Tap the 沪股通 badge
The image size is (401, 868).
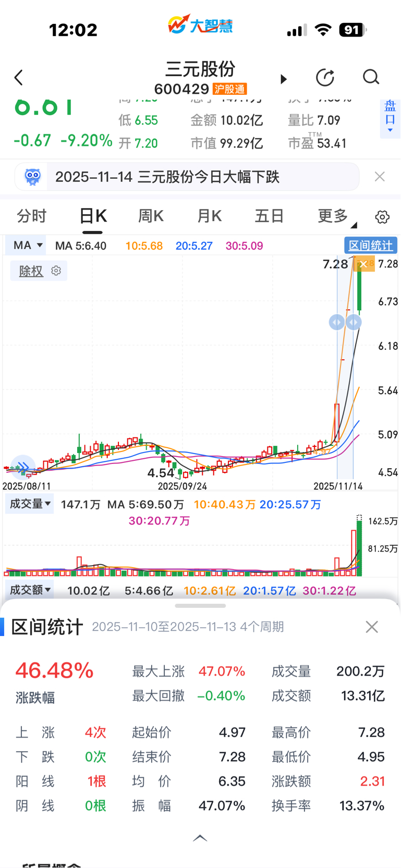coord(229,89)
